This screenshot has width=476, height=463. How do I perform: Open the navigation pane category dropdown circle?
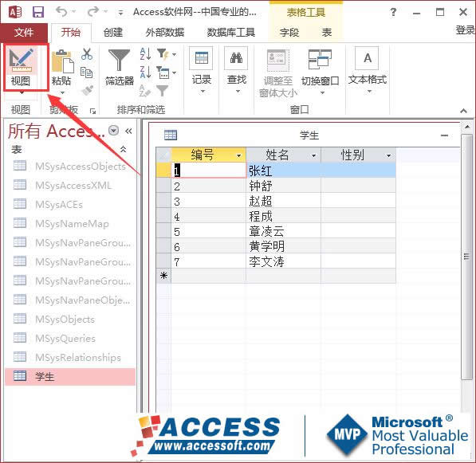[113, 131]
